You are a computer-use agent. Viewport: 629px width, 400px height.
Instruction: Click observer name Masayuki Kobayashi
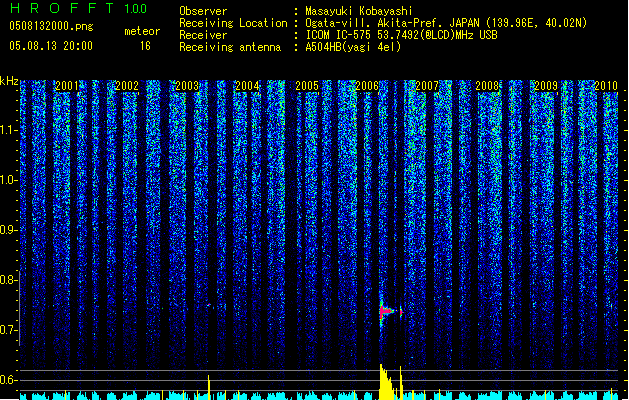click(359, 11)
